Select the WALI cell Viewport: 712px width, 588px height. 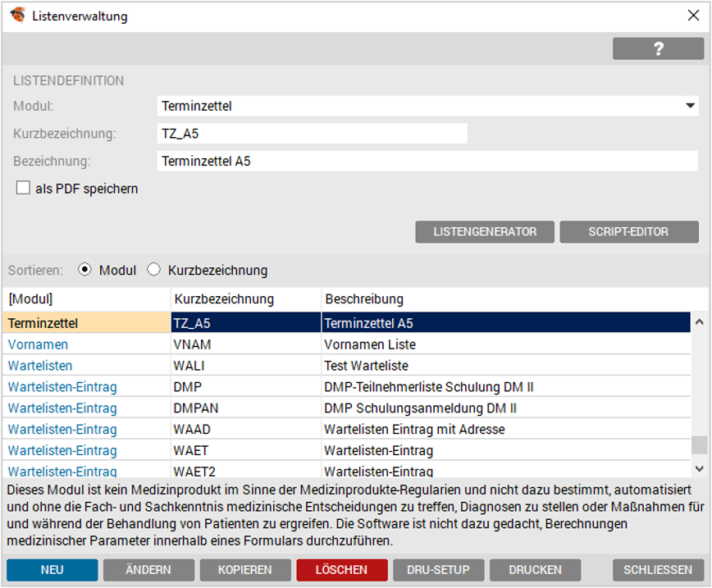(x=245, y=366)
